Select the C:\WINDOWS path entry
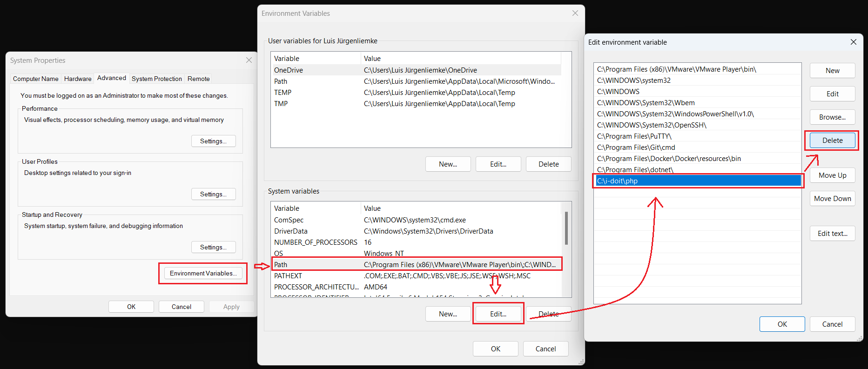Viewport: 868px width, 369px height. point(698,91)
